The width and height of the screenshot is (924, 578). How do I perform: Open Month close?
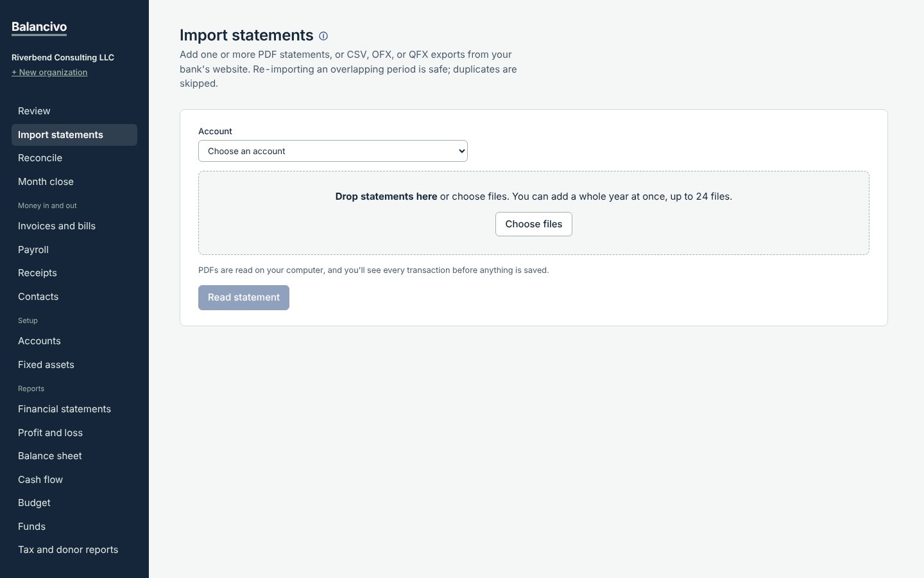[74, 182]
